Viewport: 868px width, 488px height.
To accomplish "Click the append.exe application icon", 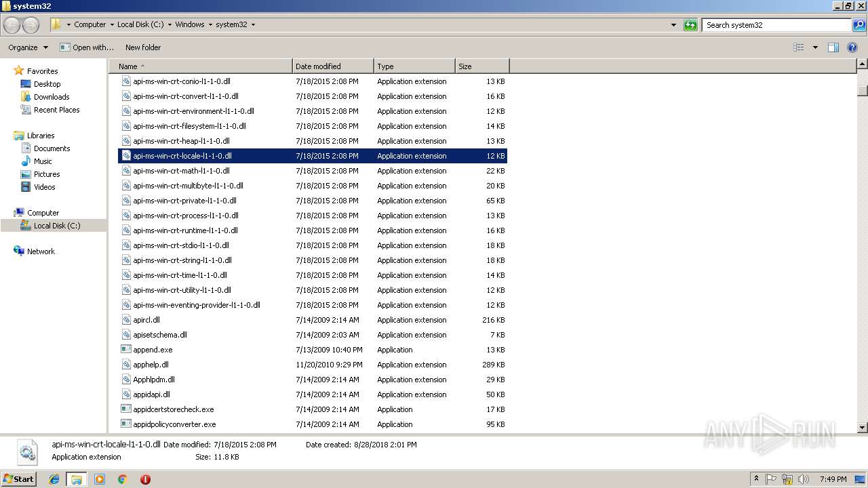I will (x=126, y=350).
